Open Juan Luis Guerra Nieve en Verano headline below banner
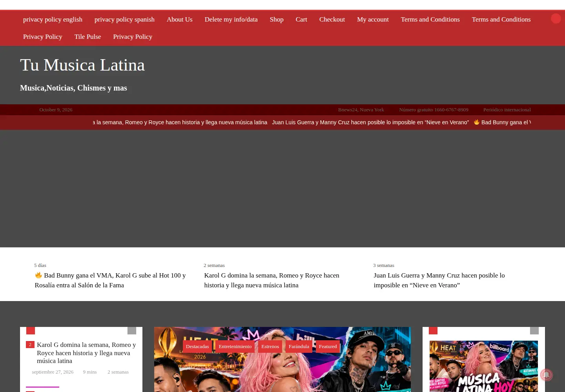This screenshot has width=565, height=392. coord(439,280)
